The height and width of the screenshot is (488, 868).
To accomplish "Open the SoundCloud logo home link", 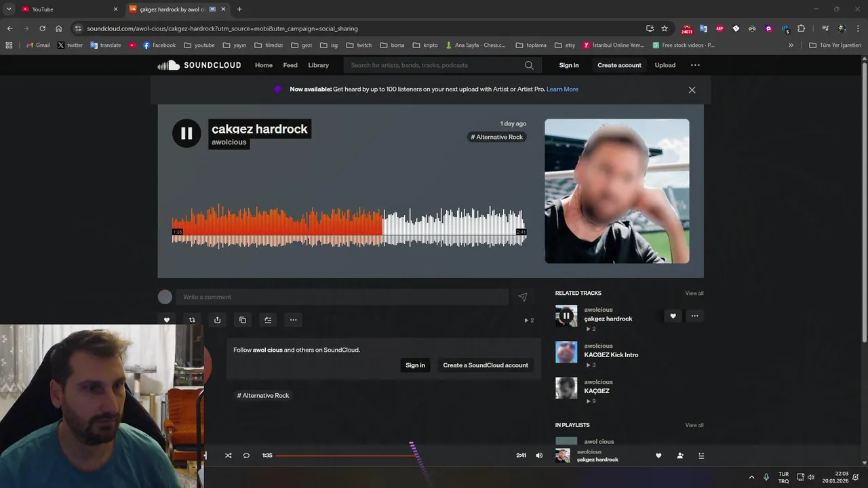I will click(x=199, y=65).
